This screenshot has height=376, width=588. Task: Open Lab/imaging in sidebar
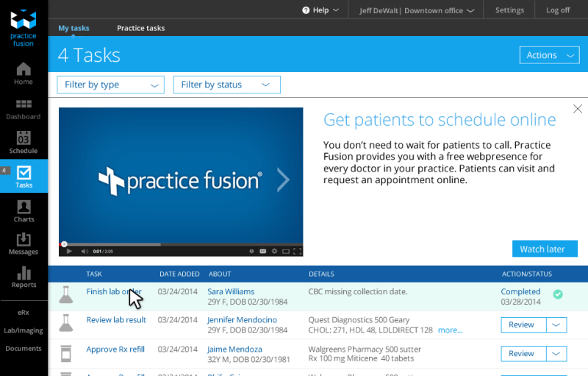[24, 330]
